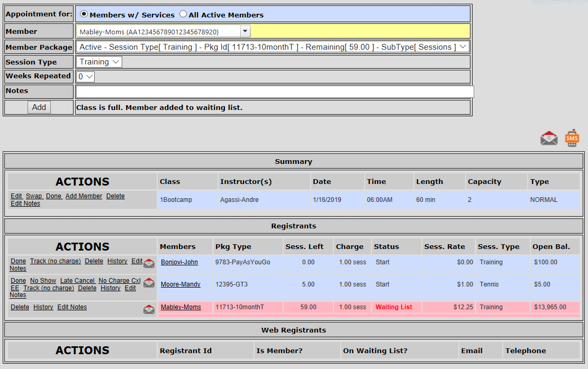Screen dimensions: 588x369
Task: Click into the Notes text field
Action: coord(274,92)
